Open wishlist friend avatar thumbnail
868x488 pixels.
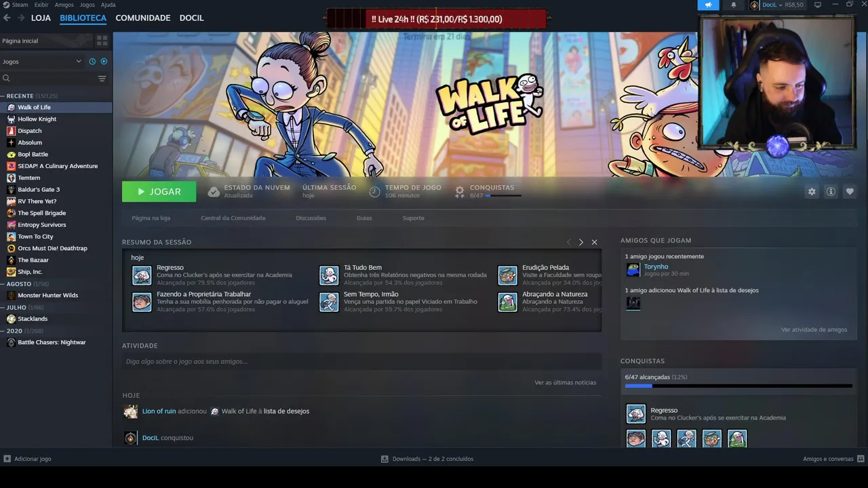[633, 303]
